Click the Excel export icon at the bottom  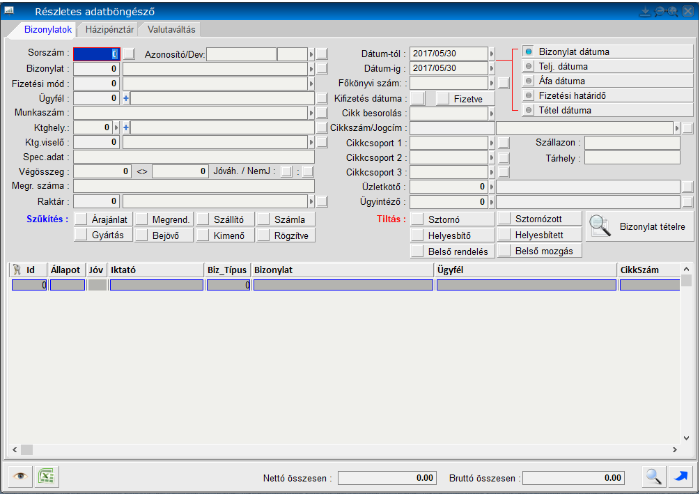pyautogui.click(x=45, y=477)
